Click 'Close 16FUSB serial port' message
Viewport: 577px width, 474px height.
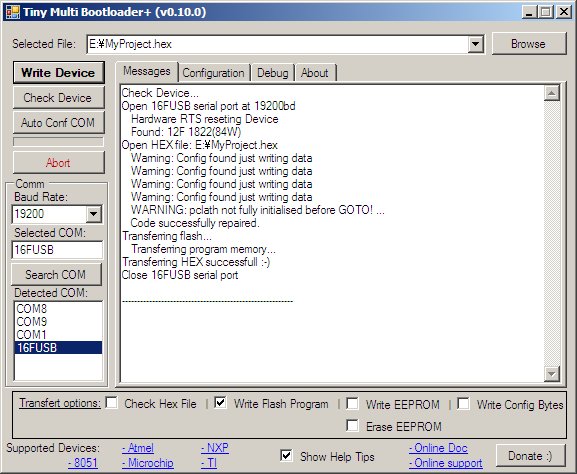click(x=180, y=275)
